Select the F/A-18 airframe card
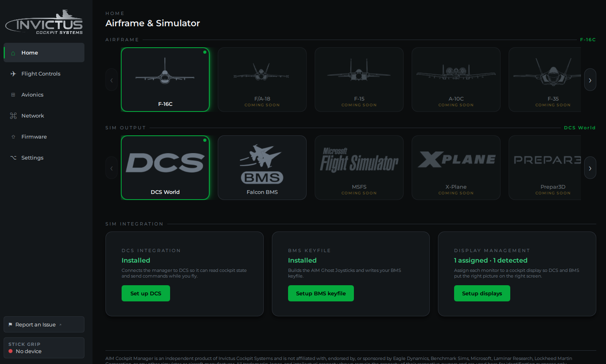Image resolution: width=606 pixels, height=364 pixels. coord(262,80)
